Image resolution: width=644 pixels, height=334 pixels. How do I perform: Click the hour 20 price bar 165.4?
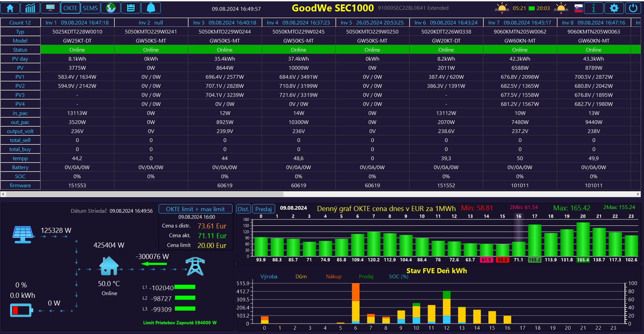(x=583, y=240)
